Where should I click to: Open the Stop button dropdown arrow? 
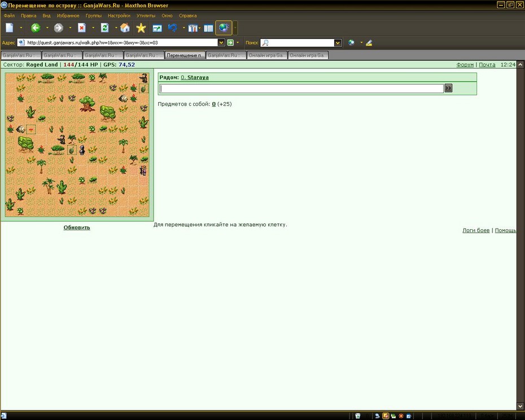(x=93, y=28)
